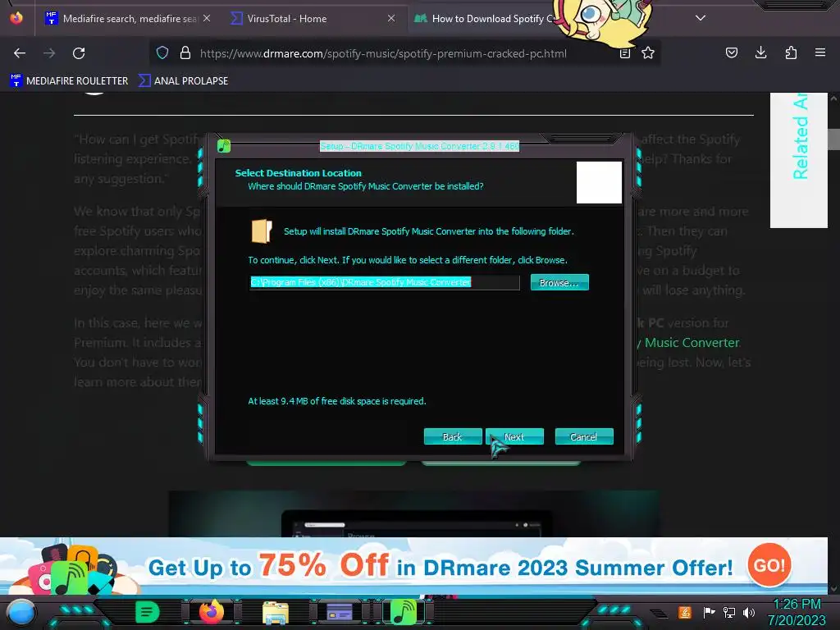Open the Browse folder dialog
The width and height of the screenshot is (840, 630).
[559, 282]
